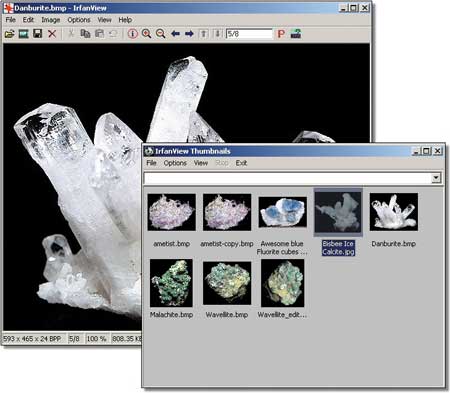Select the Awesome blue Fluorite cubes thumbnail

coord(283,212)
